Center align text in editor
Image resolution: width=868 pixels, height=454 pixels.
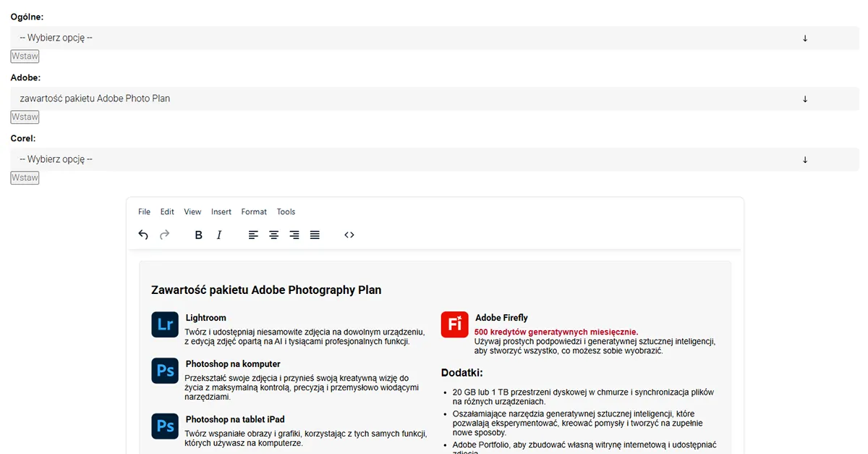pos(273,235)
